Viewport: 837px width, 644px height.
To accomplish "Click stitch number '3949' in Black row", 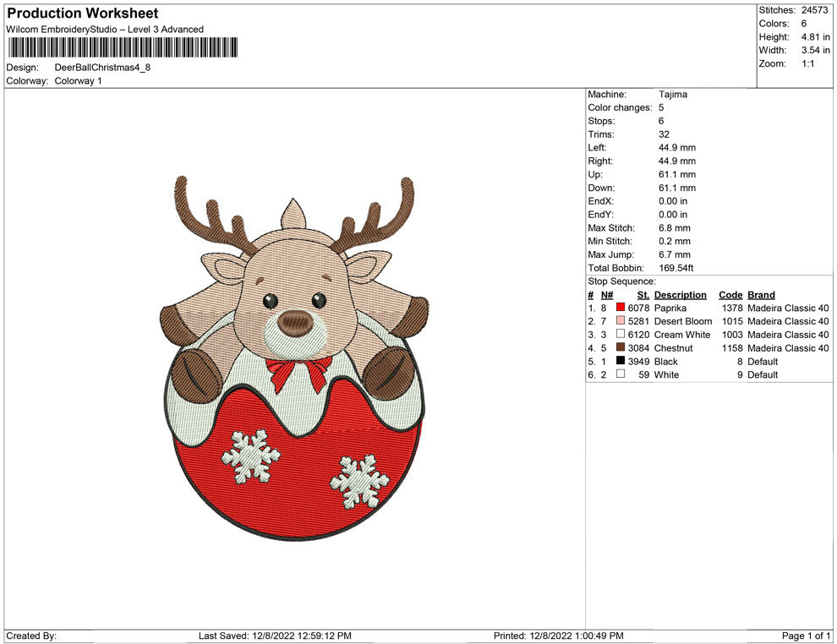I will point(638,361).
